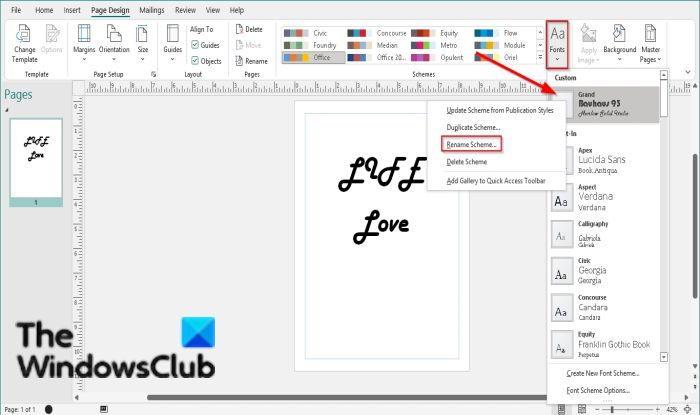Expand the full color schemes gallery

[x=540, y=58]
